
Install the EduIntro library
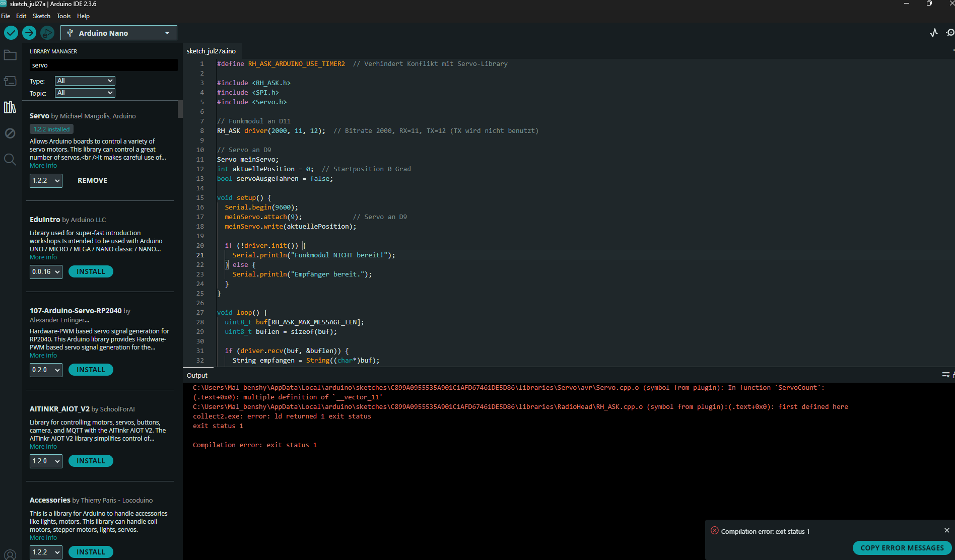(x=91, y=271)
